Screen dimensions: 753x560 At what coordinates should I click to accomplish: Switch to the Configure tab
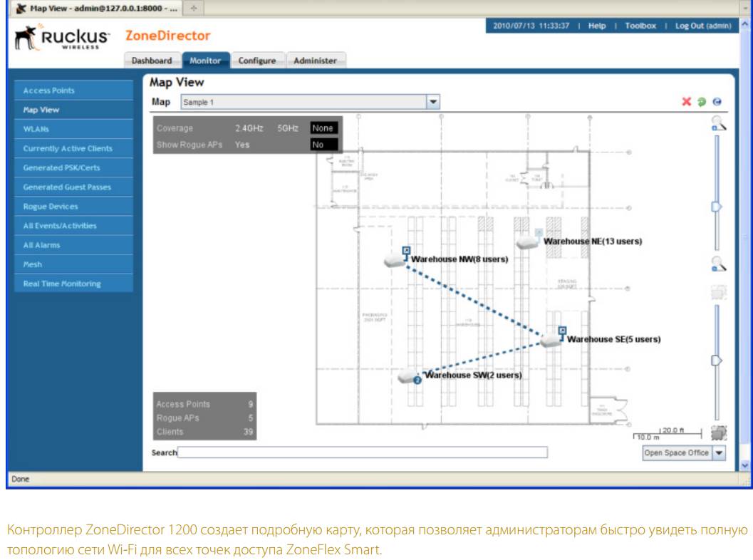[256, 61]
